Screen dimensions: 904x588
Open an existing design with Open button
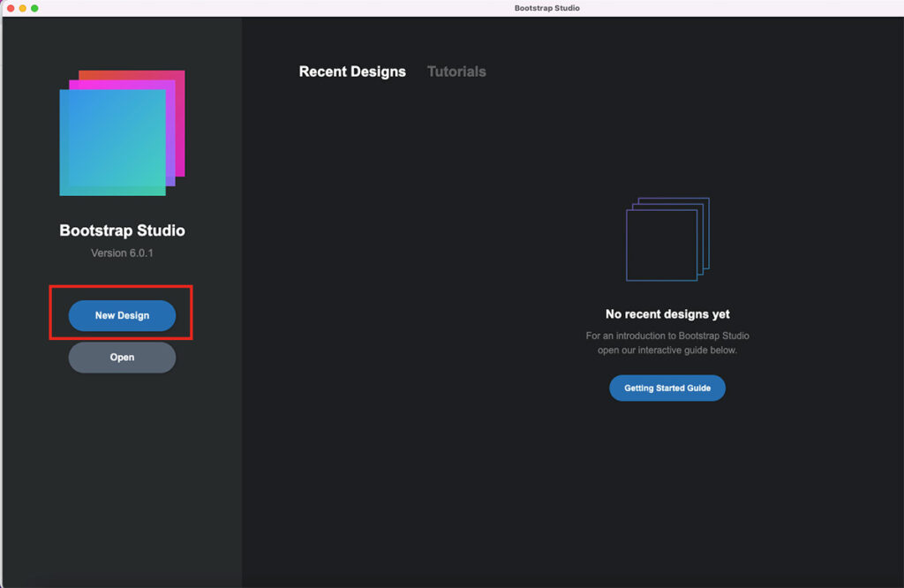tap(122, 358)
